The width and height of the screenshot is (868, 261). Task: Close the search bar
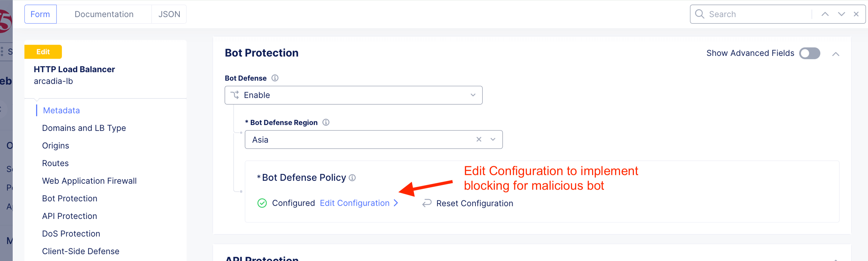click(856, 14)
